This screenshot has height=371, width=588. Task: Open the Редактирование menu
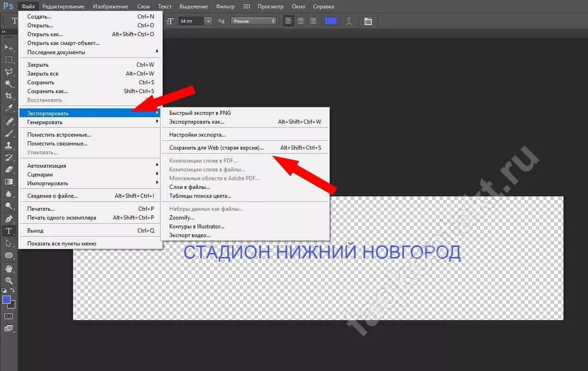coord(63,6)
